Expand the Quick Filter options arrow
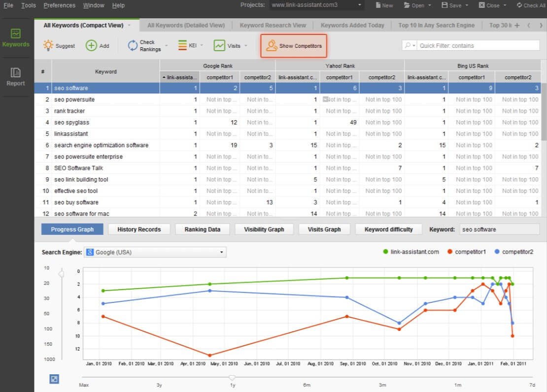 (x=414, y=46)
